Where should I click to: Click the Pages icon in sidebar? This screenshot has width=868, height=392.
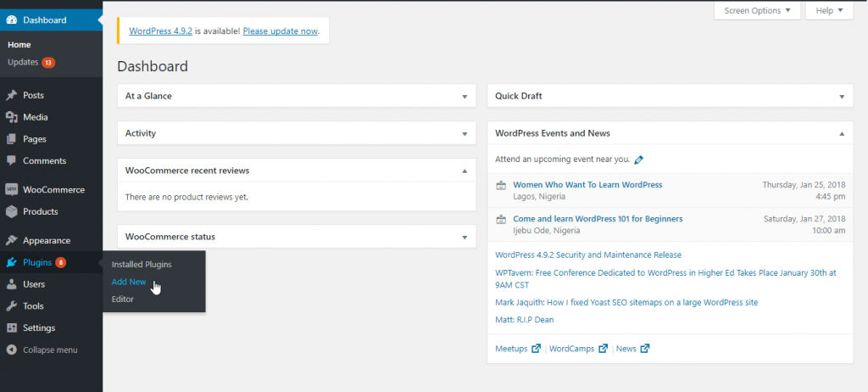[12, 139]
